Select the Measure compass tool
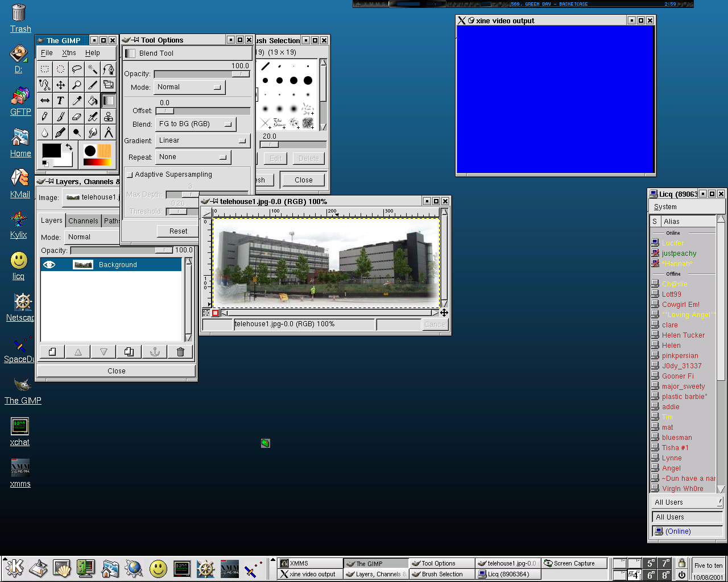 [108, 132]
